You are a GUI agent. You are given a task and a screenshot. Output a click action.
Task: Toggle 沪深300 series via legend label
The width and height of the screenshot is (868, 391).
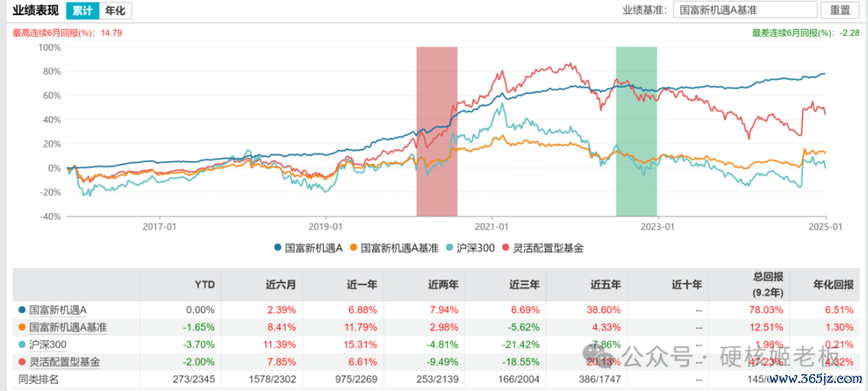(x=476, y=249)
